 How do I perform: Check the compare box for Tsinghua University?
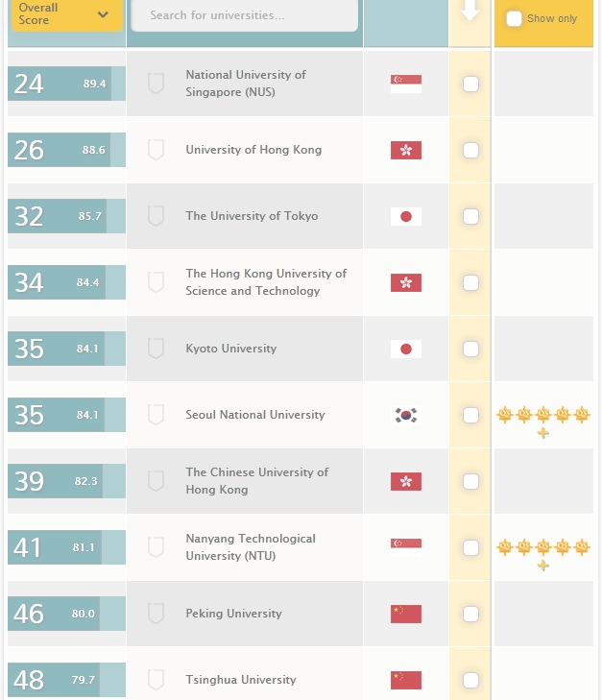pyautogui.click(x=470, y=680)
